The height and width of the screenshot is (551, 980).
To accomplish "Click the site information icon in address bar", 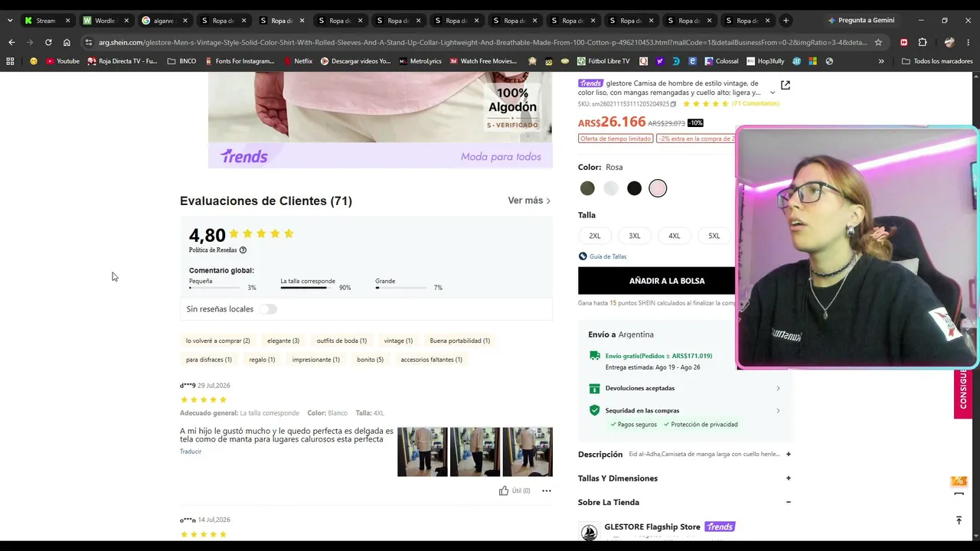I will click(88, 42).
